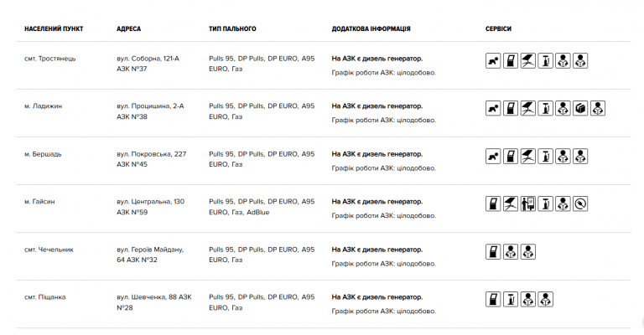
Task: Click person-at-board icon in Гайсин row
Action: [x=527, y=204]
